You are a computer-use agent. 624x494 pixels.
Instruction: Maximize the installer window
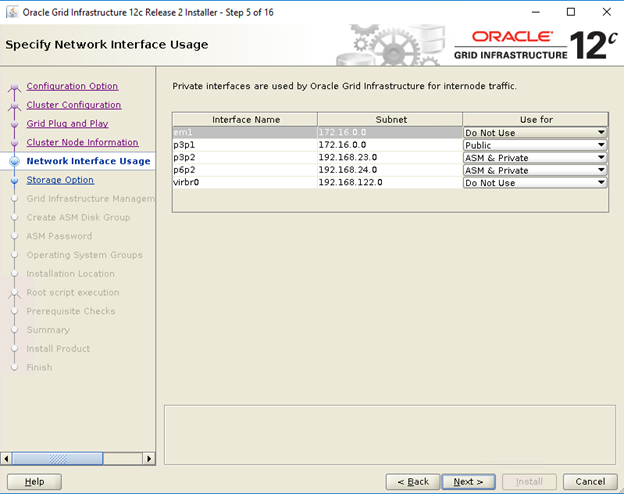(571, 12)
